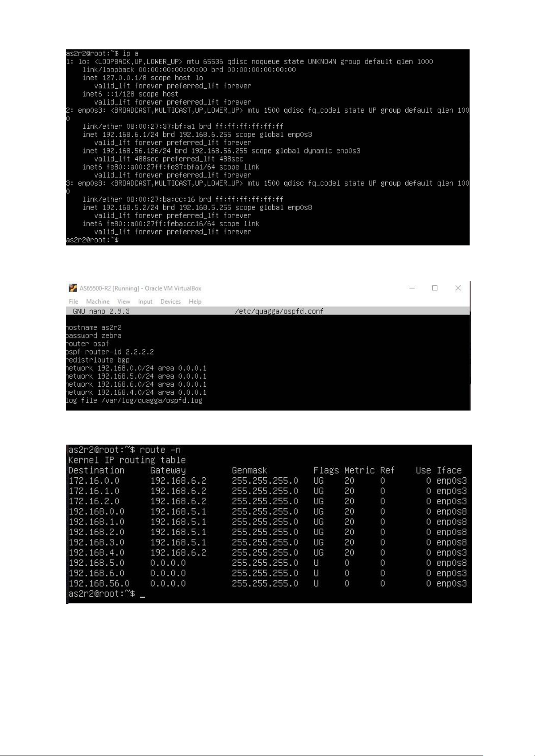Click the log file ospfd.log line
535x756 pixels.
[134, 400]
